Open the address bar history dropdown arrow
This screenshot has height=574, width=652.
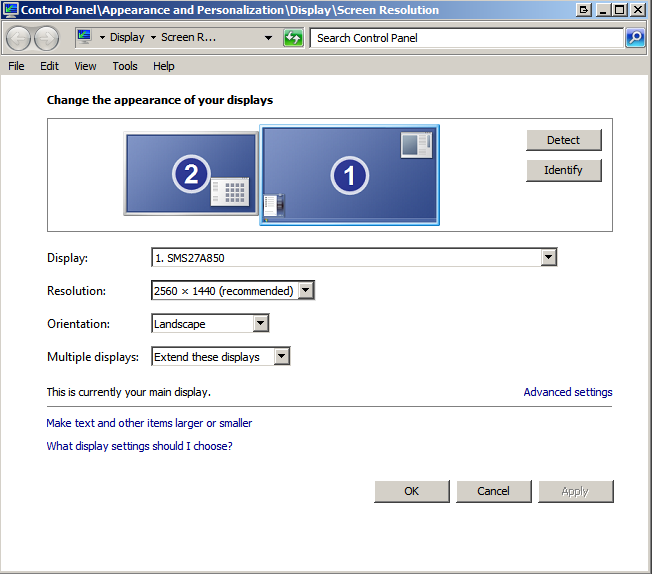[x=268, y=38]
